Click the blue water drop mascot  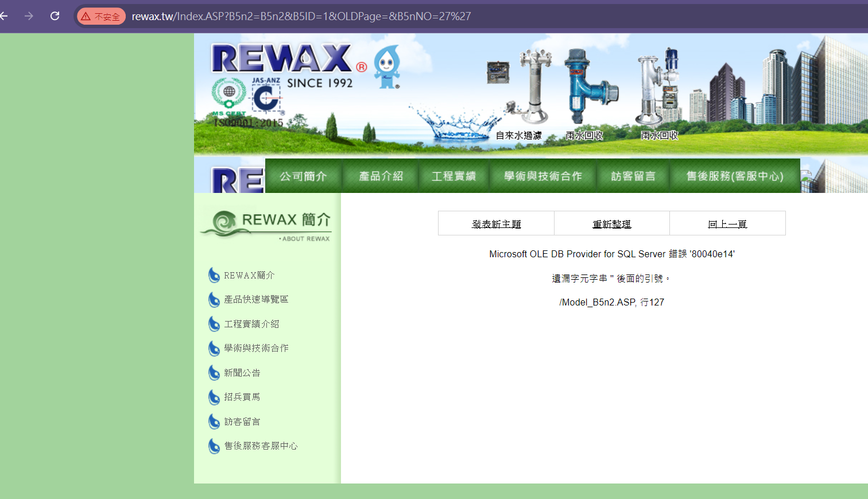point(387,67)
